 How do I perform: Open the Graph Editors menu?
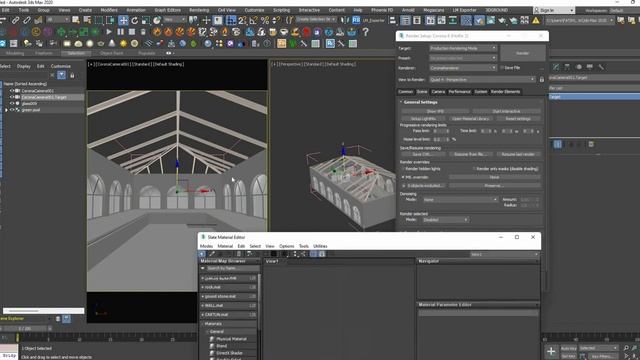pyautogui.click(x=167, y=10)
